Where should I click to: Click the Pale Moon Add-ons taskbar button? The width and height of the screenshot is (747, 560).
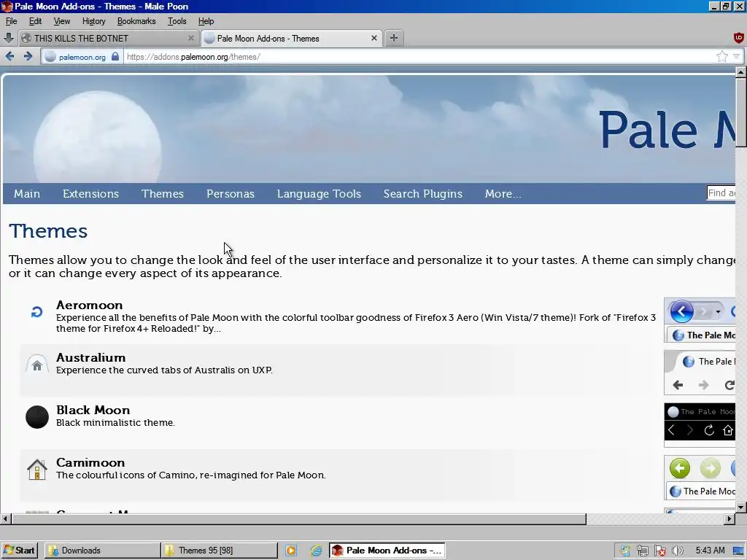[x=387, y=551]
